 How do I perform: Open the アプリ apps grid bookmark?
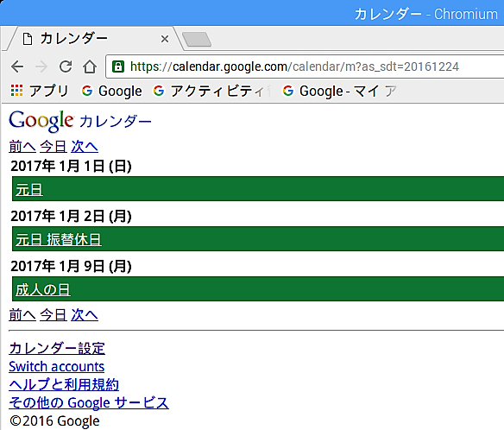pos(40,91)
